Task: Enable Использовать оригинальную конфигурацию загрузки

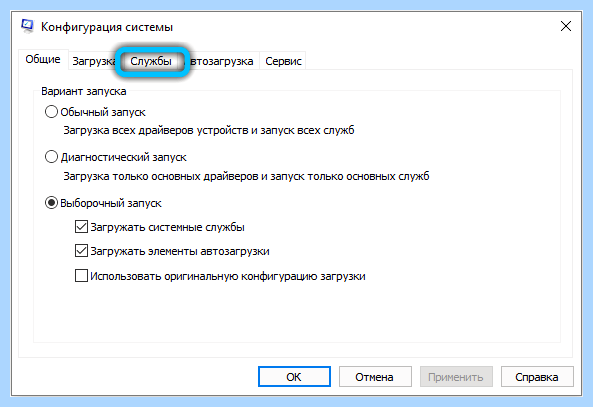Action: [x=81, y=276]
